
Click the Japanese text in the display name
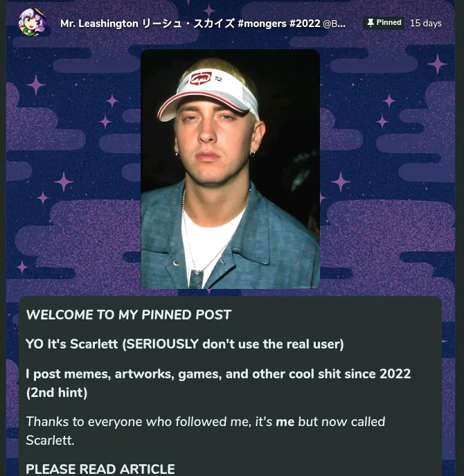[x=188, y=24]
